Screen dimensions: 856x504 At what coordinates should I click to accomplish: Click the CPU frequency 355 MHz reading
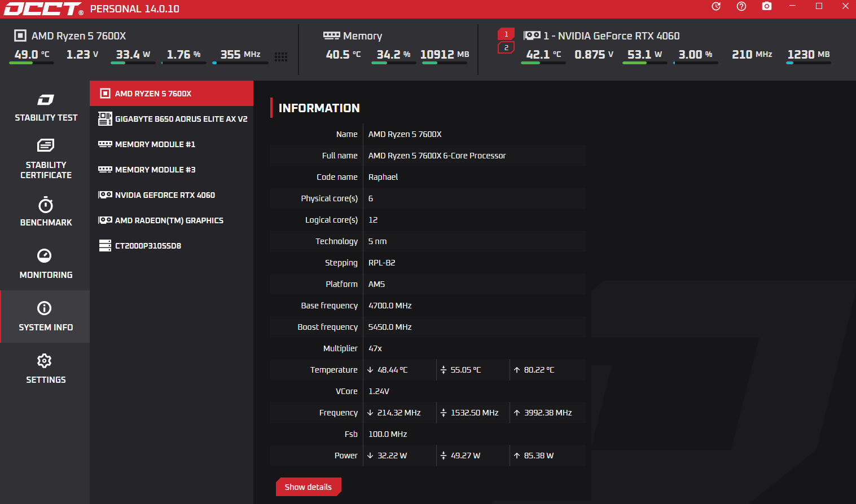(x=240, y=55)
